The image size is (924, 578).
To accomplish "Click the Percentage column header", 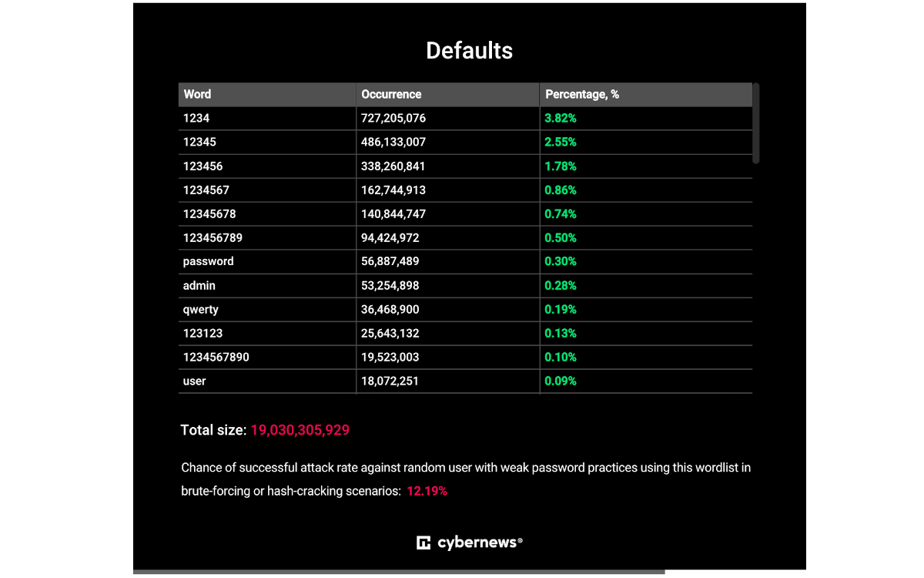I will [x=582, y=94].
